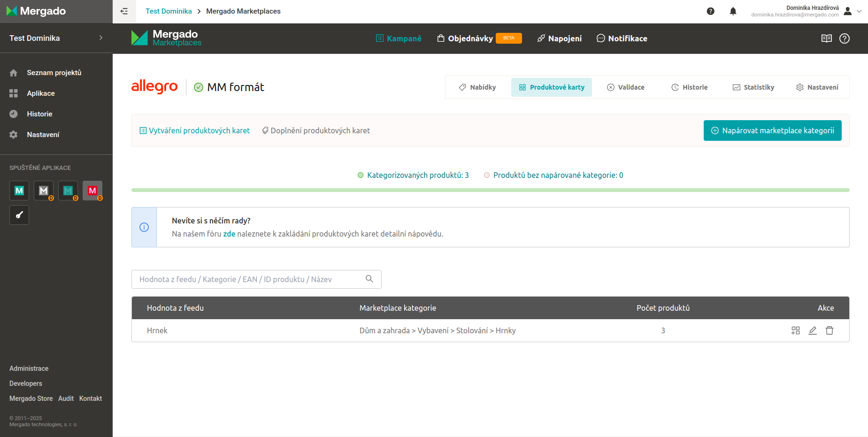Screen dimensions: 868x437
Task: Click Napárovat marketplace kategorii button
Action: (773, 130)
